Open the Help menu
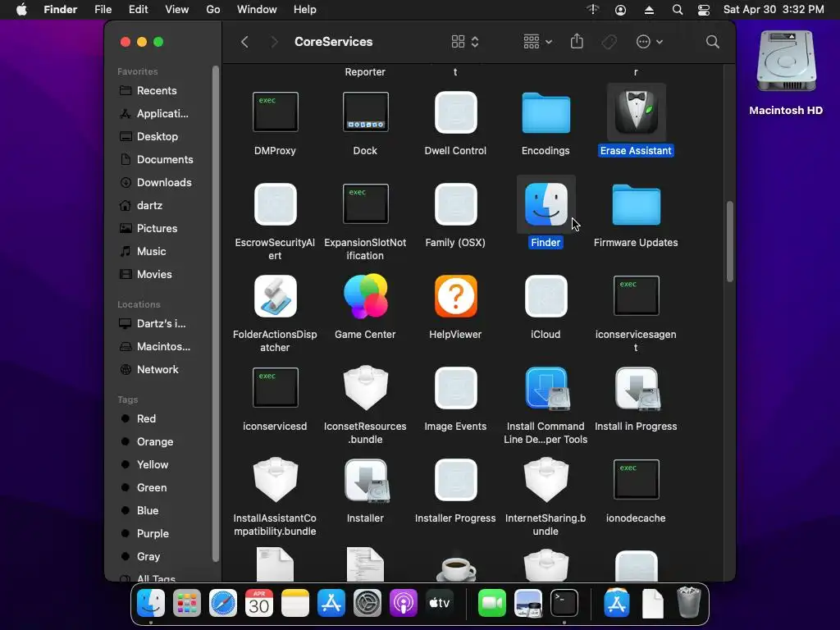Screen dimensions: 840x630 pos(305,10)
